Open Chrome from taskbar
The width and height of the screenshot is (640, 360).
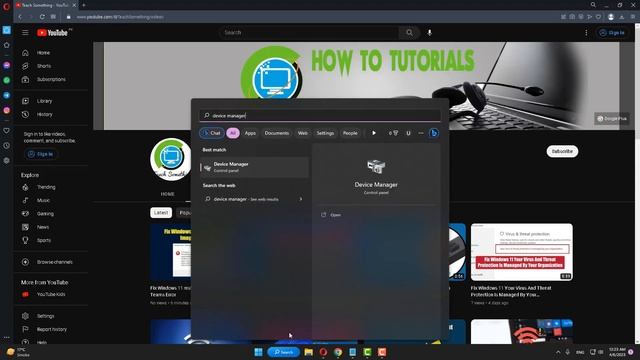pos(338,352)
